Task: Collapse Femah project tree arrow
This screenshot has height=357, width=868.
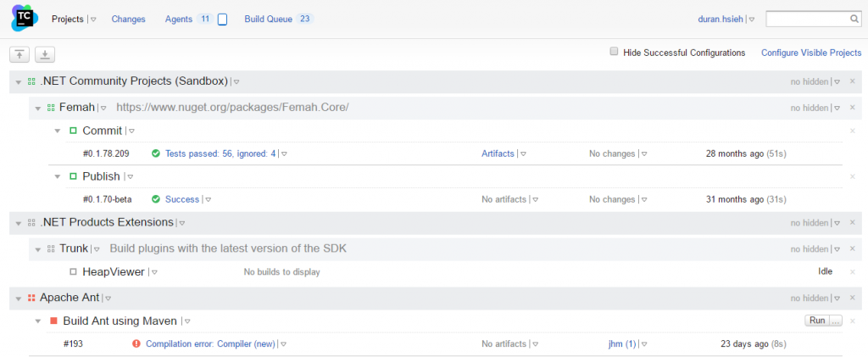Action: click(x=37, y=109)
